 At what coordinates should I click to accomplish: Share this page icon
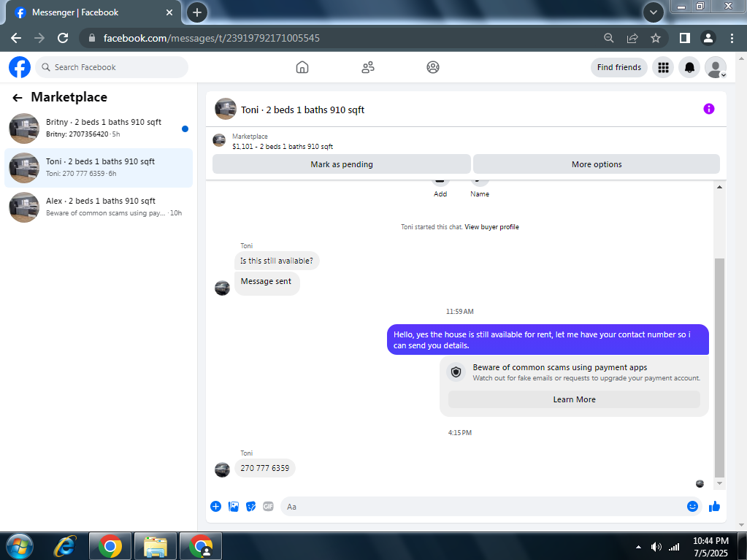(632, 38)
